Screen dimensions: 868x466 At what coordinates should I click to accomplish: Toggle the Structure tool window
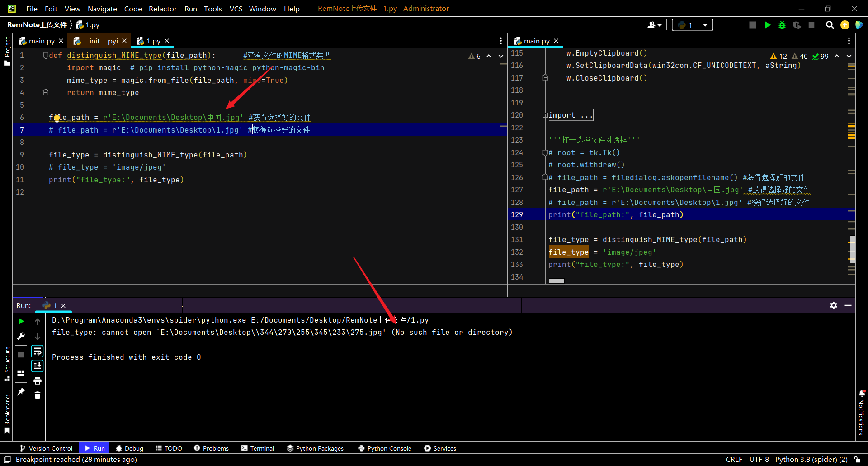[x=7, y=364]
